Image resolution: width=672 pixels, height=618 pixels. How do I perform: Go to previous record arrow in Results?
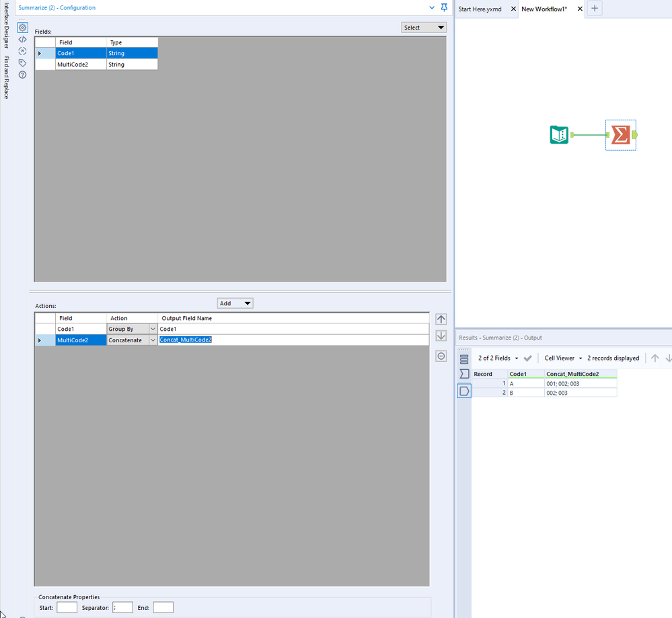[x=655, y=358]
